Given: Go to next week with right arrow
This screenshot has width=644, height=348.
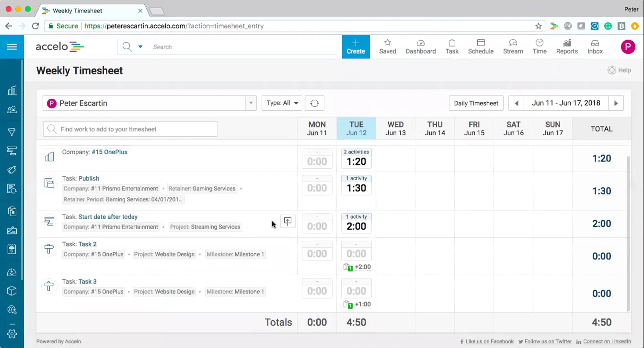Looking at the screenshot, I should pos(616,103).
